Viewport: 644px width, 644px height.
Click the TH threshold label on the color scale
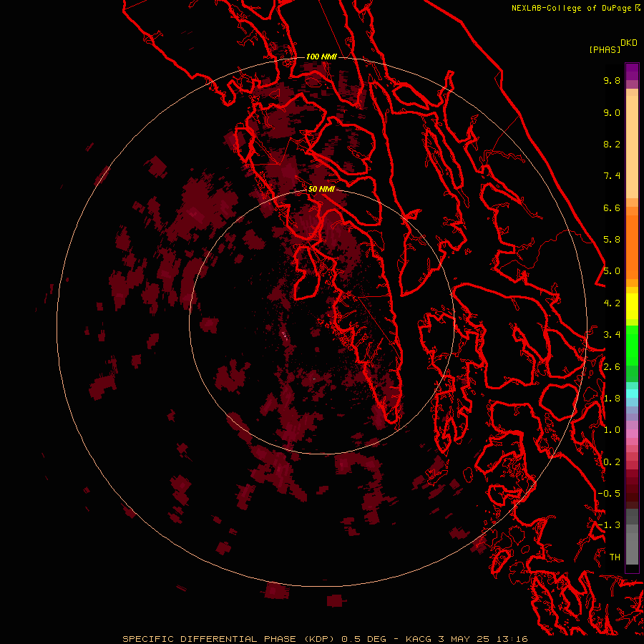[x=615, y=557]
